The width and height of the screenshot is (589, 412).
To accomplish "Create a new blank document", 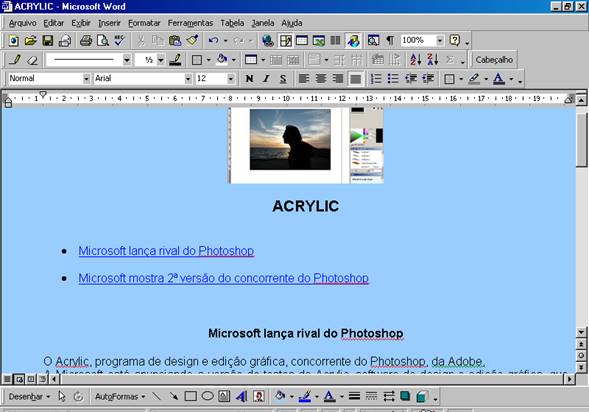I will [x=14, y=40].
